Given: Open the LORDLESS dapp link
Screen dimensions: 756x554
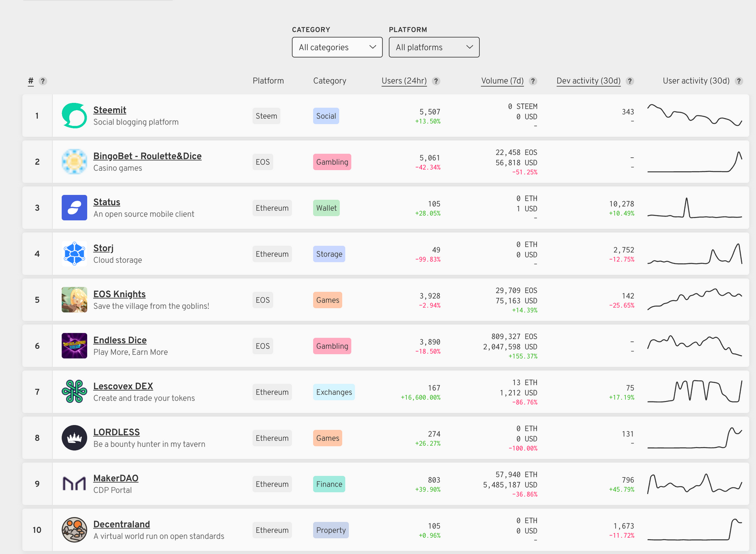Looking at the screenshot, I should [117, 432].
